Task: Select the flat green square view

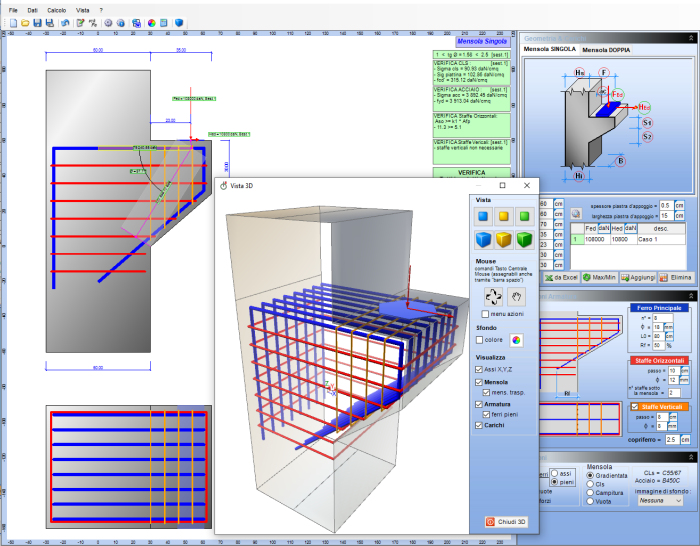Action: click(525, 217)
